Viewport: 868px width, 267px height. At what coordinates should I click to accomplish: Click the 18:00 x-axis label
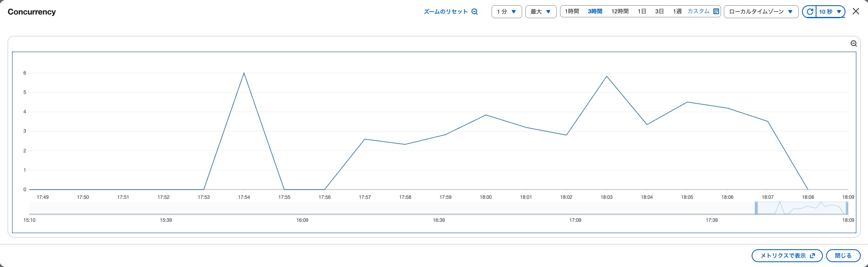(486, 197)
